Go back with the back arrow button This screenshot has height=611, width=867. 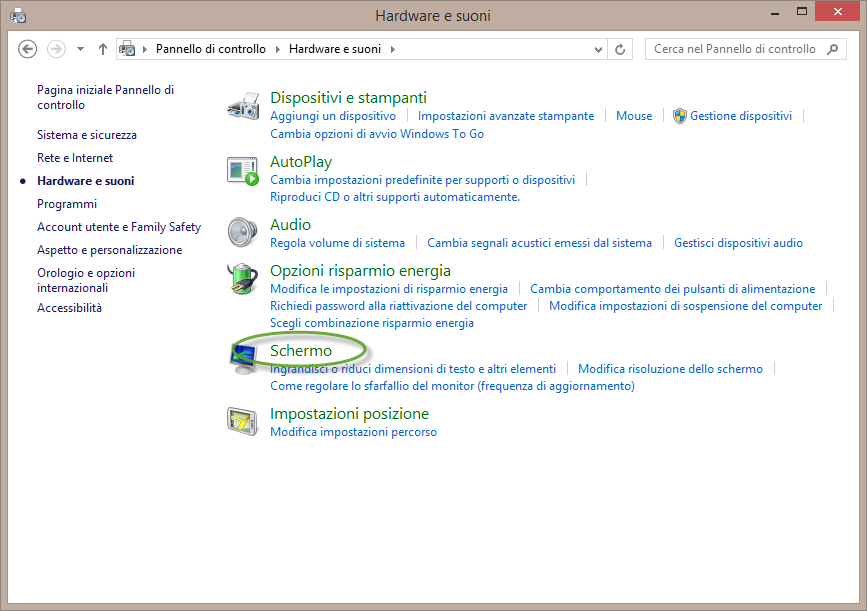coord(28,49)
